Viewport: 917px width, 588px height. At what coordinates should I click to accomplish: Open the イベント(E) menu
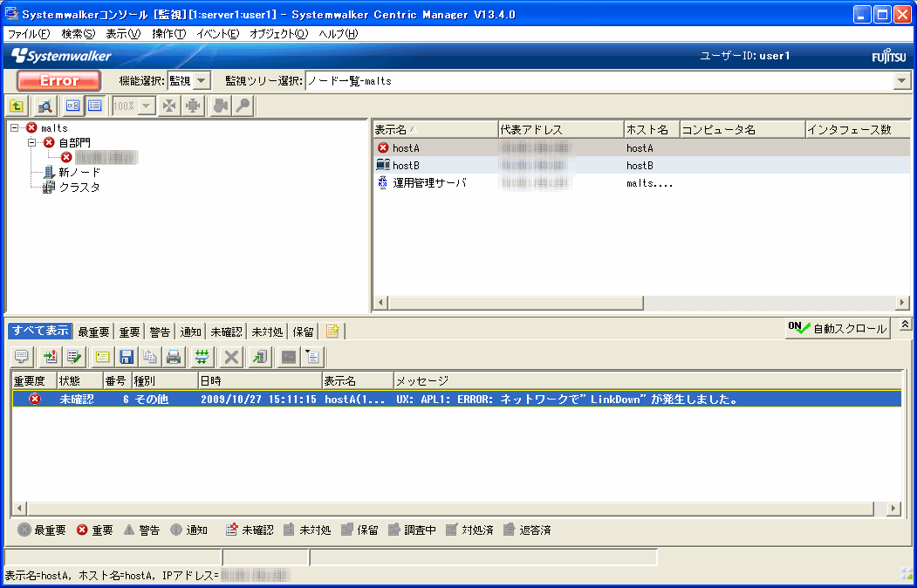click(218, 34)
